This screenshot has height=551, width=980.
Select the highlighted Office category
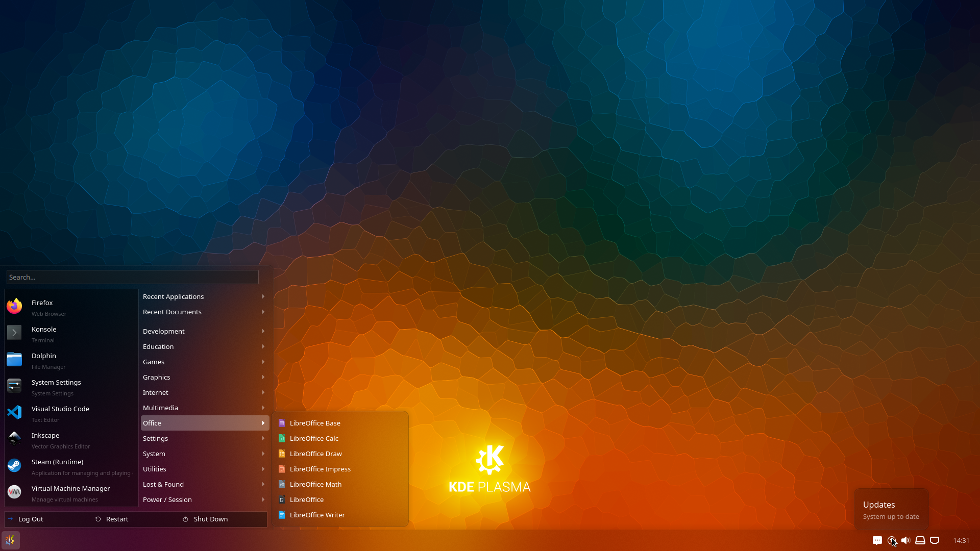tap(205, 423)
